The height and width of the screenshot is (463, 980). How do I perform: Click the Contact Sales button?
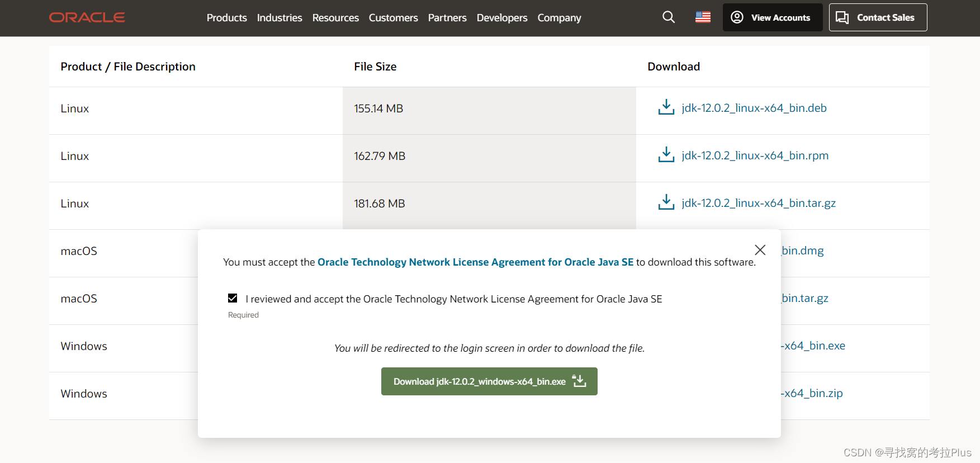(x=878, y=17)
